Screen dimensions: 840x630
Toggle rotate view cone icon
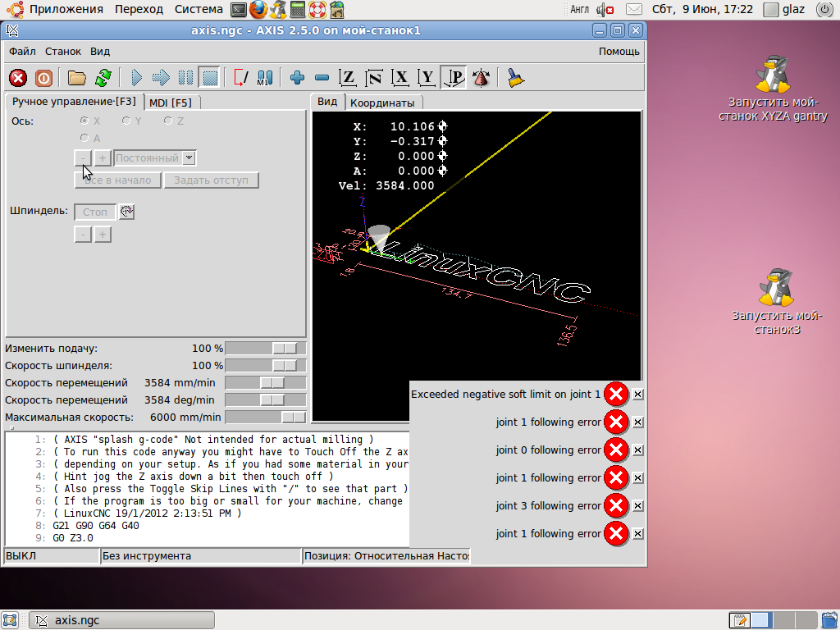(481, 78)
